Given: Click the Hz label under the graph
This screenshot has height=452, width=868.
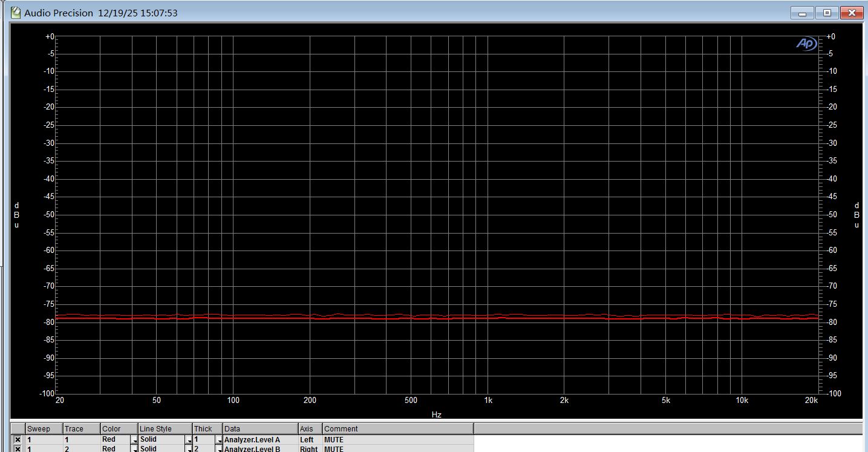Looking at the screenshot, I should click(x=437, y=414).
